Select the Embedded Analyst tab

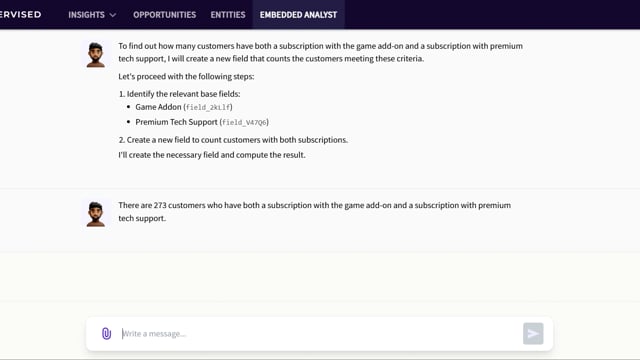coord(298,15)
